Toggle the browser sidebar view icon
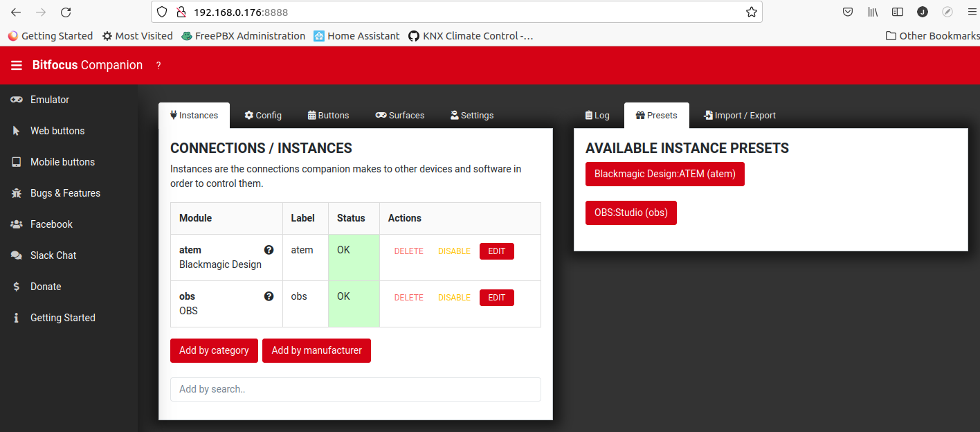The width and height of the screenshot is (980, 432). pyautogui.click(x=898, y=12)
